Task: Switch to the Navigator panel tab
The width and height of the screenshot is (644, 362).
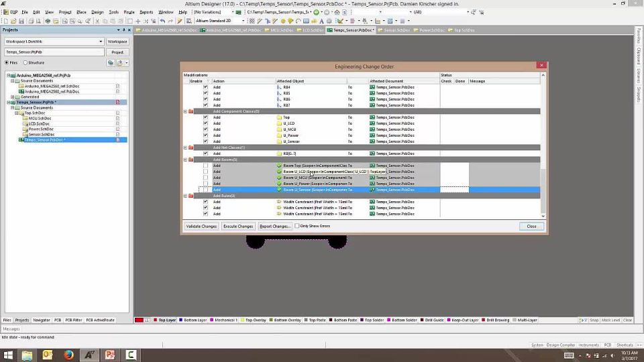Action: click(41, 320)
